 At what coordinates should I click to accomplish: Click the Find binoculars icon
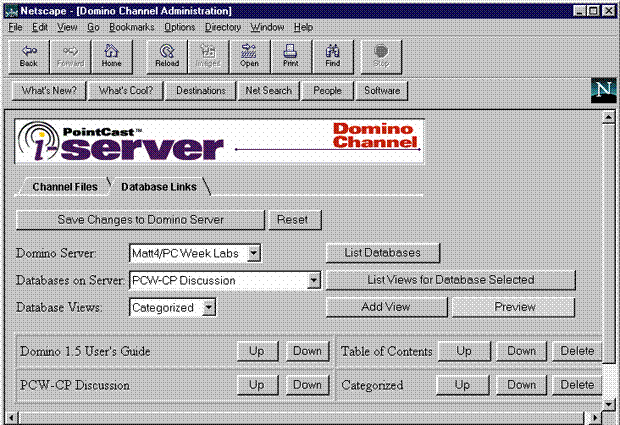(x=333, y=57)
